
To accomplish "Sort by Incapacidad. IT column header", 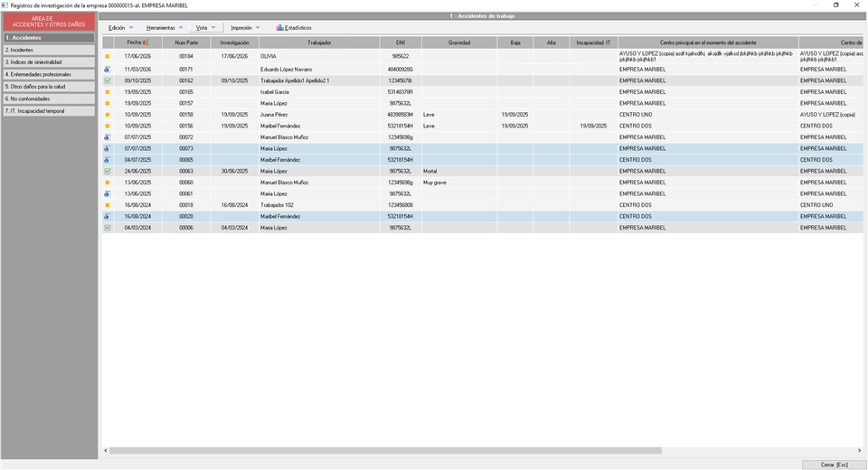I will click(x=593, y=42).
